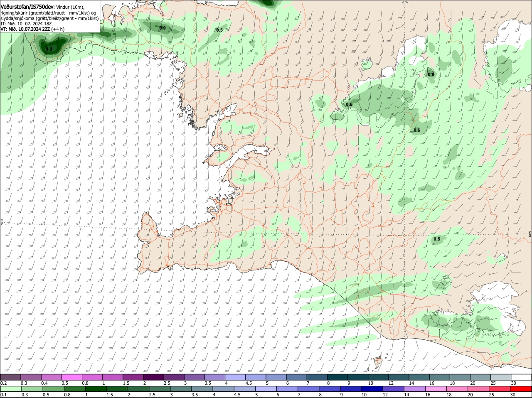The height and width of the screenshot is (398, 532).
Task: Pick the top legend swatch starting at 7
Action: click(x=317, y=377)
